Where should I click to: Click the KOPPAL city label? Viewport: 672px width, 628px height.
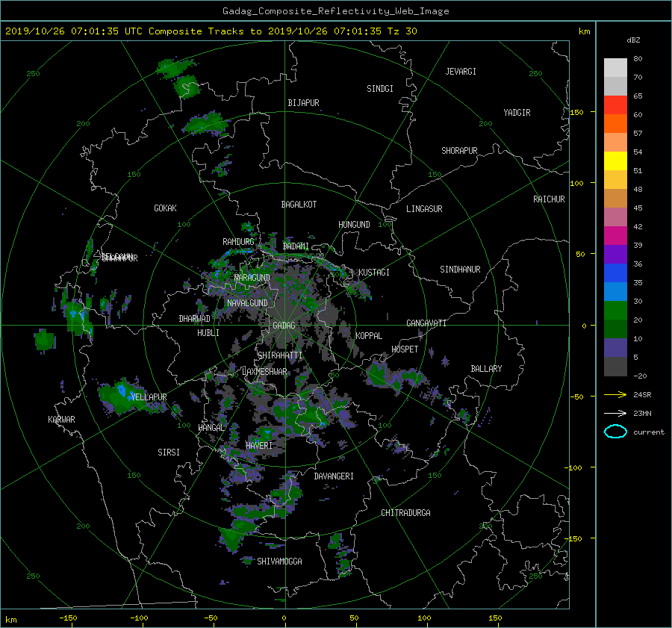[369, 336]
